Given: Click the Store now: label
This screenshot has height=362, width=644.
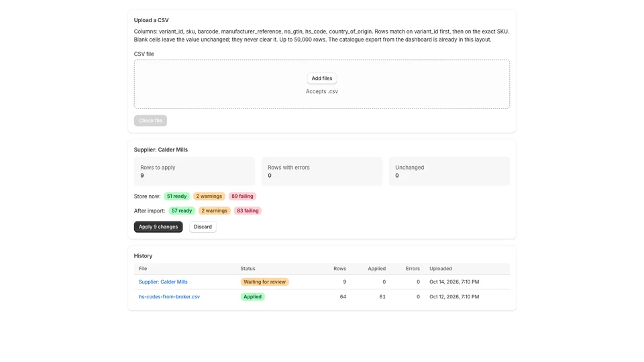Looking at the screenshot, I should [147, 196].
